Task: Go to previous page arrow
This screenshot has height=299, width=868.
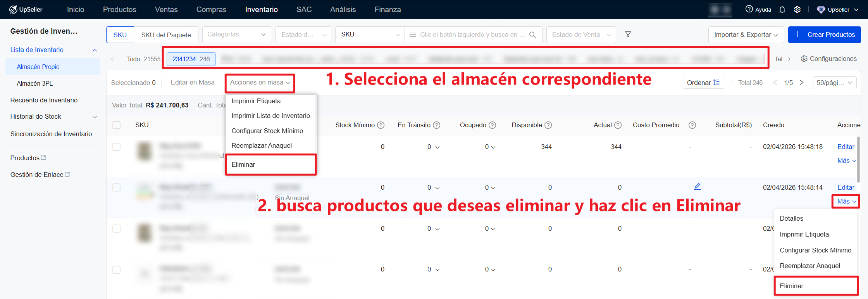Action: click(x=775, y=83)
